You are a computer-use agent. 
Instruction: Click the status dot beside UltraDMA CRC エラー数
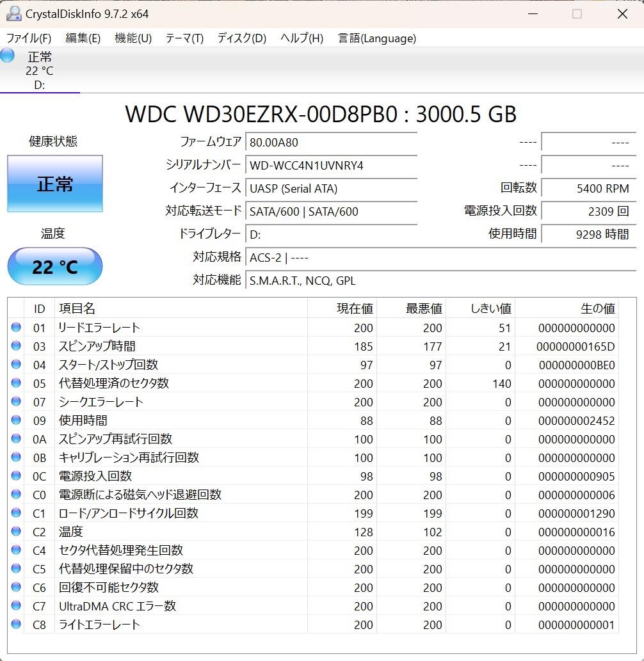coord(15,606)
